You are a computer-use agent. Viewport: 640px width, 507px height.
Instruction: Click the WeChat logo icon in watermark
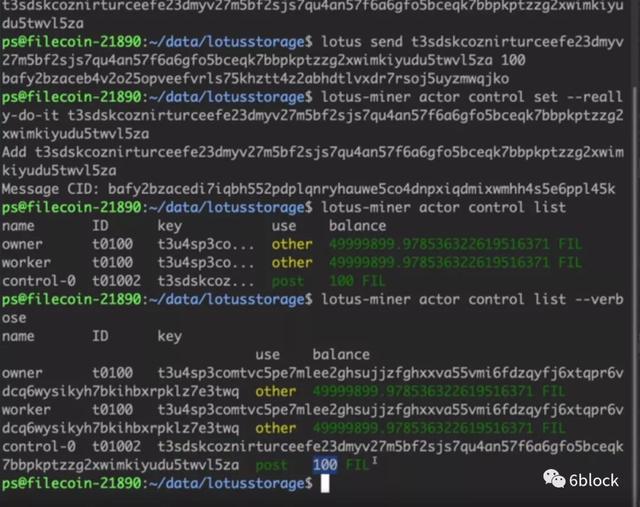pyautogui.click(x=554, y=478)
